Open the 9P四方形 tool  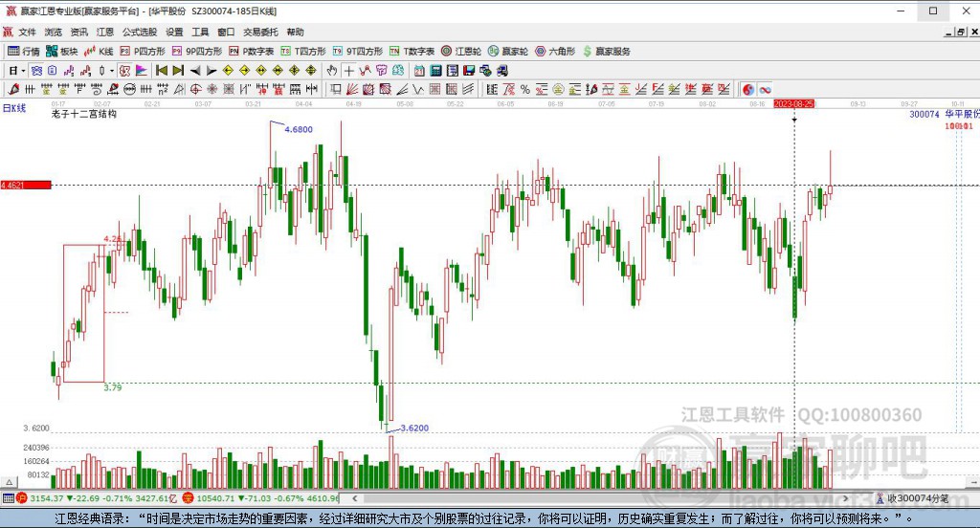pos(197,52)
